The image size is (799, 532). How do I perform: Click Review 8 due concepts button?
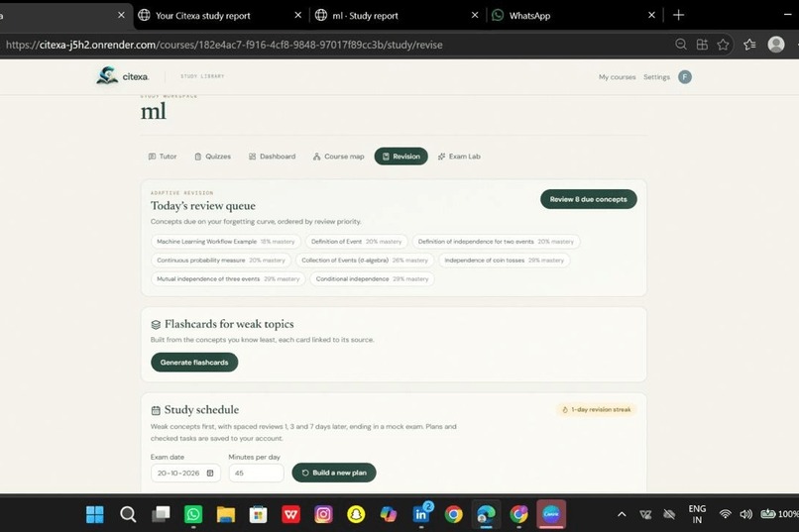tap(589, 199)
